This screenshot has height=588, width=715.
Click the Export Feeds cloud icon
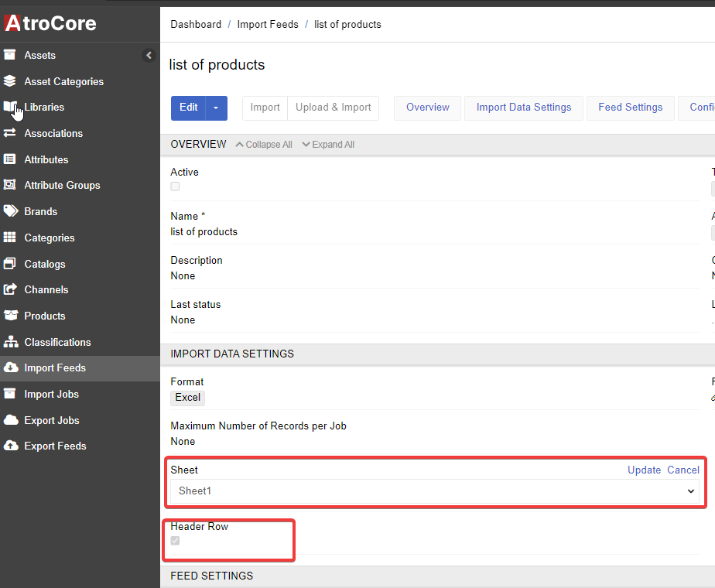point(10,446)
